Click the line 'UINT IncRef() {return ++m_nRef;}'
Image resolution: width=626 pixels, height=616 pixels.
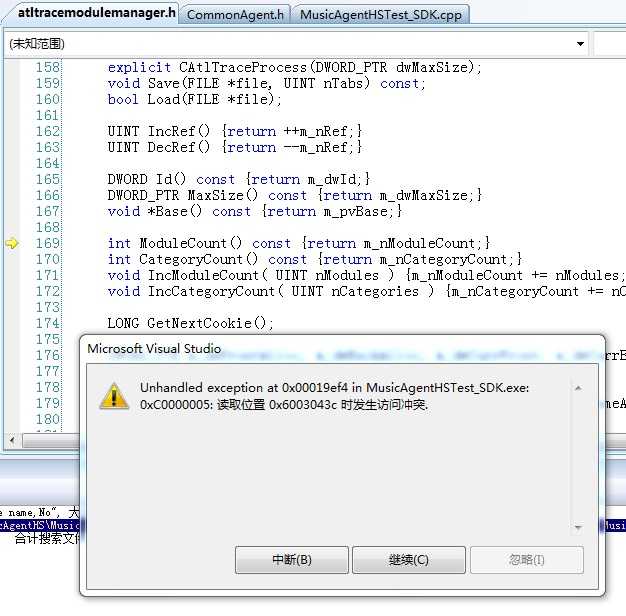click(235, 131)
